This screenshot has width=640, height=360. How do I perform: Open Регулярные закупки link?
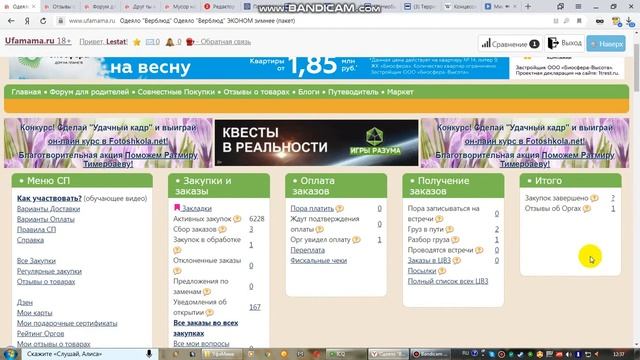49,271
